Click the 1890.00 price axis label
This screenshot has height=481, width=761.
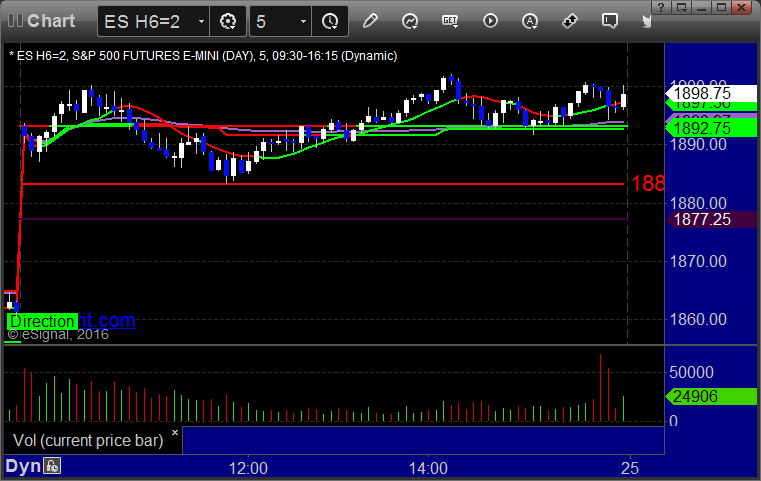(x=698, y=144)
